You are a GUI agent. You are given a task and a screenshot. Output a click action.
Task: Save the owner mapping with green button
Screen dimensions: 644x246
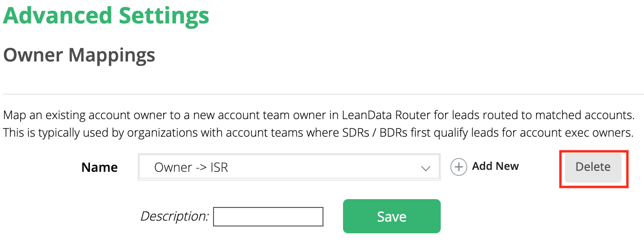392,216
